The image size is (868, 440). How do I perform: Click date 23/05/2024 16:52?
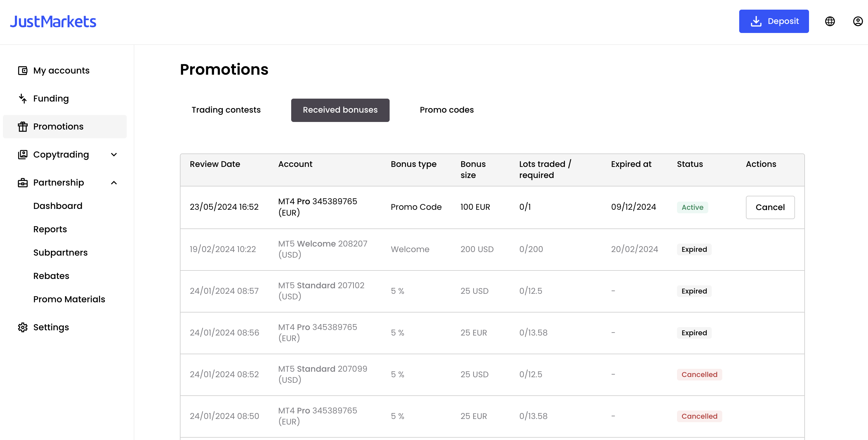(224, 207)
